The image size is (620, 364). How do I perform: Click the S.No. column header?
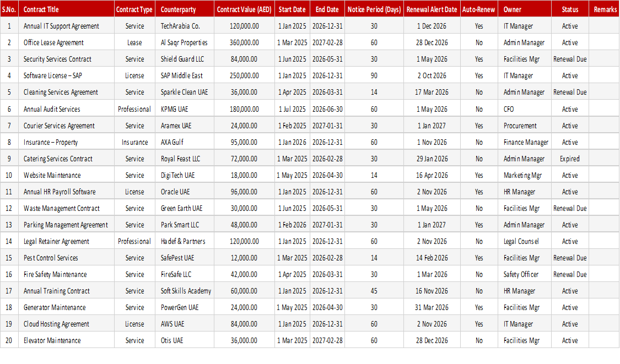click(x=9, y=9)
